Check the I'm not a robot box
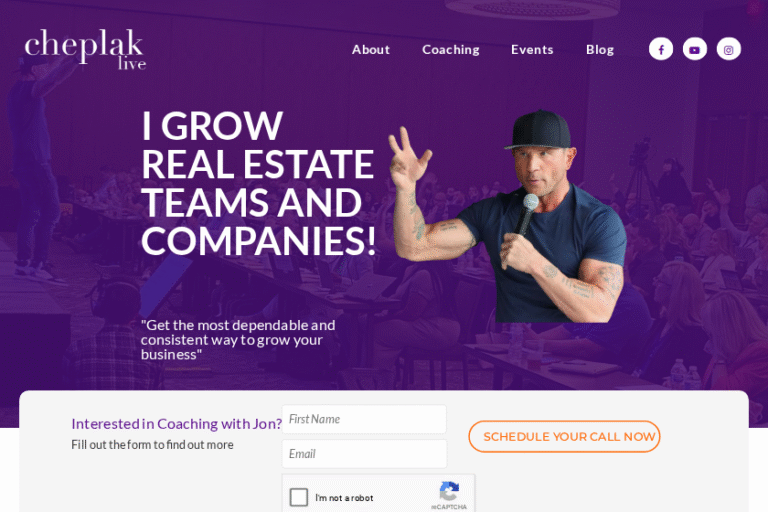Viewport: 768px width, 512px height. point(299,497)
